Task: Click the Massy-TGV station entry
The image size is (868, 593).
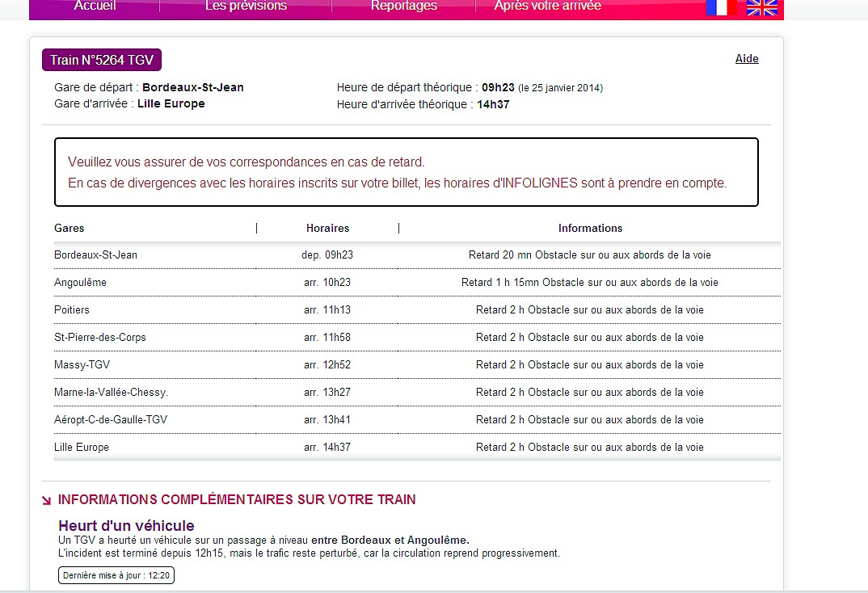Action: pyautogui.click(x=81, y=365)
